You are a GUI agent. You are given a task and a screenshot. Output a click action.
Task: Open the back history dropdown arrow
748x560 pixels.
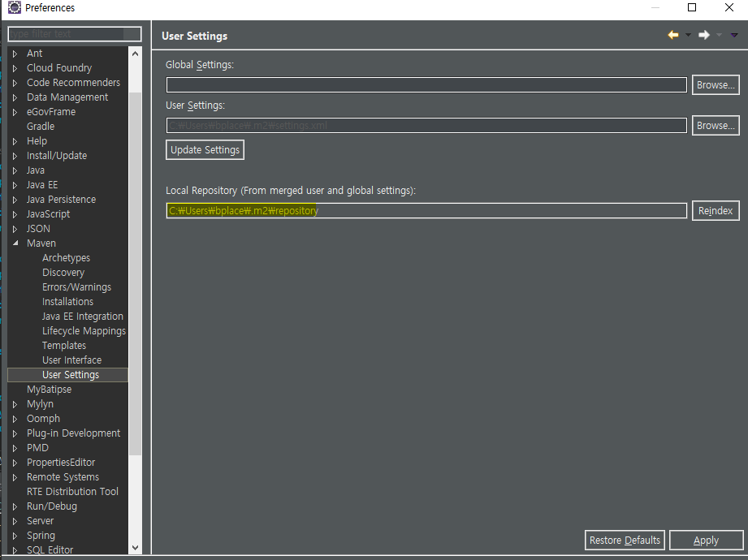688,35
